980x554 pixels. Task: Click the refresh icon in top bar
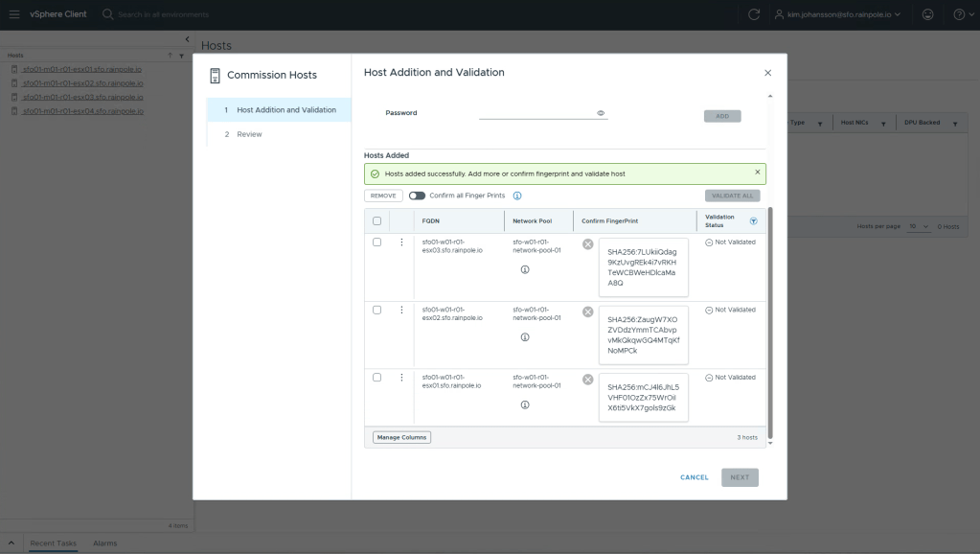click(x=754, y=13)
